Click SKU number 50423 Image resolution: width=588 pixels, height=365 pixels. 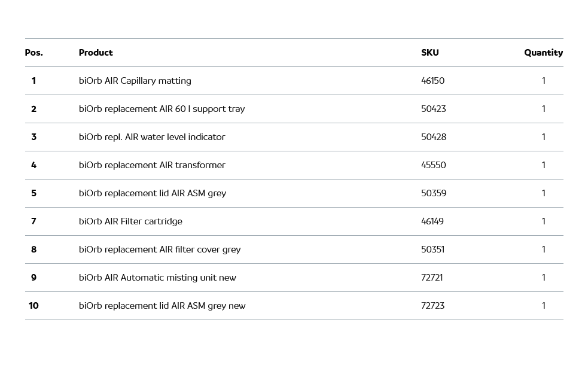pos(433,109)
